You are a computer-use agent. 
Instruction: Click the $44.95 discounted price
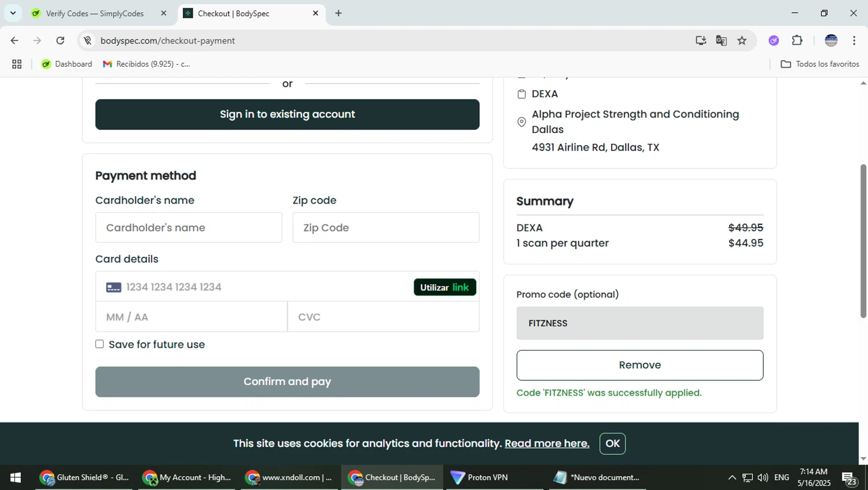[x=745, y=243]
